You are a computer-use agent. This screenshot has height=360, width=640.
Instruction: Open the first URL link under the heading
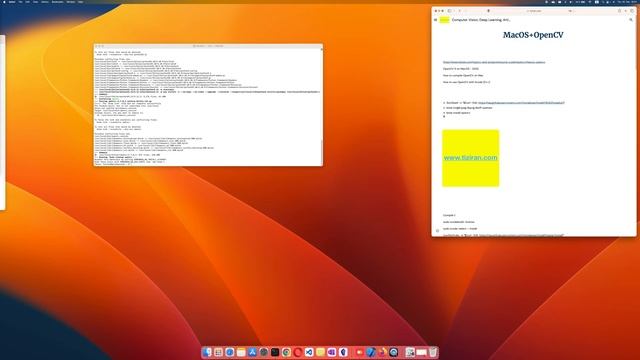tap(494, 62)
